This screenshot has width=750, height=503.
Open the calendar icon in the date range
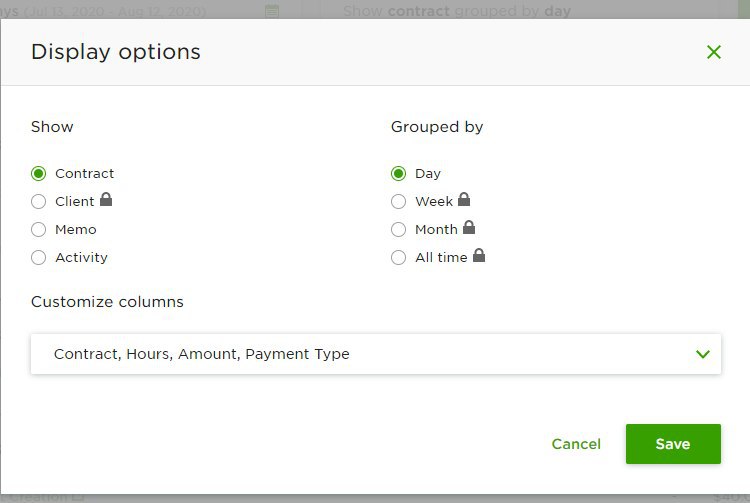click(272, 11)
